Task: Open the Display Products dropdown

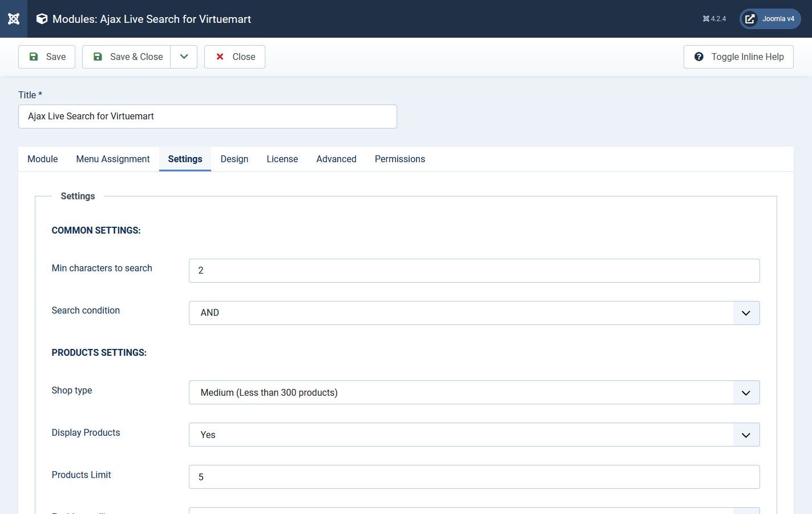Action: tap(474, 435)
